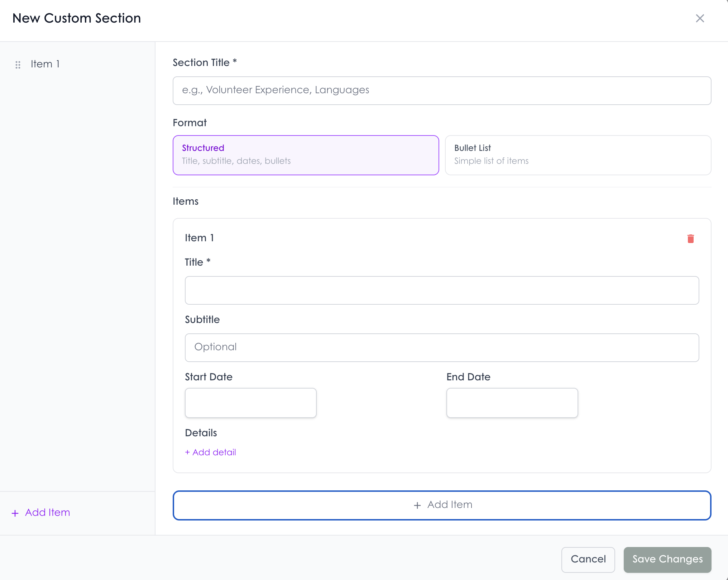This screenshot has height=580, width=728.
Task: Click the Item 1 heading in the Items panel
Action: [199, 238]
